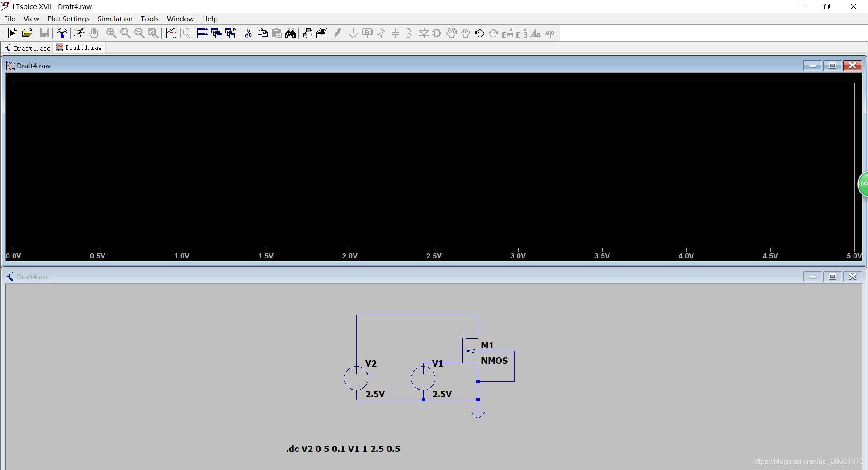The width and height of the screenshot is (868, 470).
Task: Select the Draw Wire pencil tool
Action: point(339,33)
